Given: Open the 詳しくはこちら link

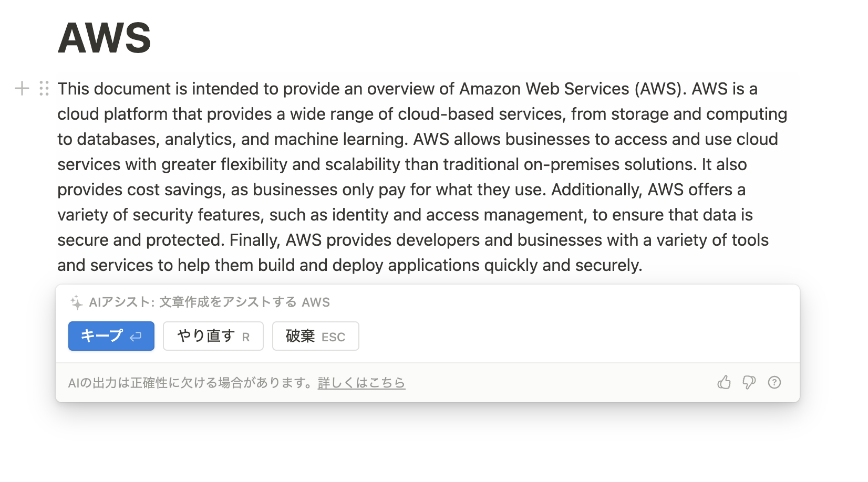Looking at the screenshot, I should click(361, 383).
